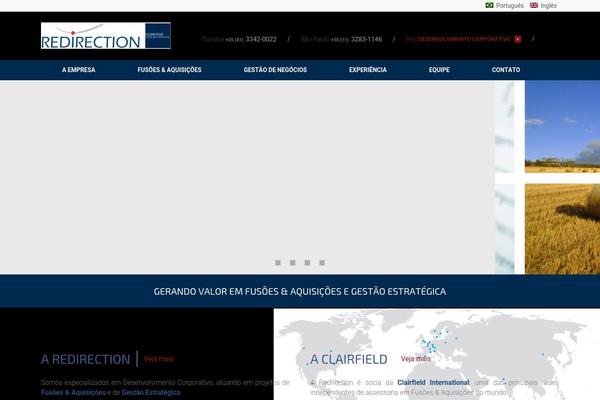Click the wheat hay bale image
Viewport: 600px width, 400px height.
562,229
